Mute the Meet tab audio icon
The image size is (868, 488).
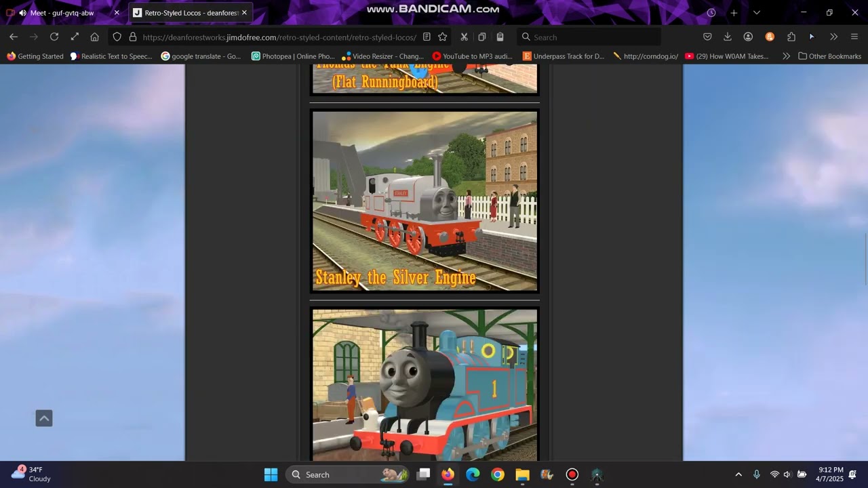point(23,13)
